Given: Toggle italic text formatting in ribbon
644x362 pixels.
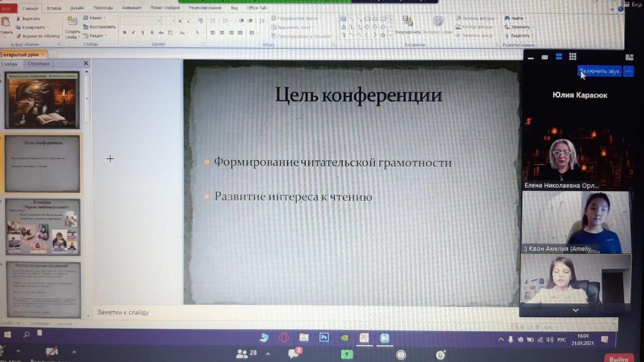Looking at the screenshot, I should click(133, 33).
